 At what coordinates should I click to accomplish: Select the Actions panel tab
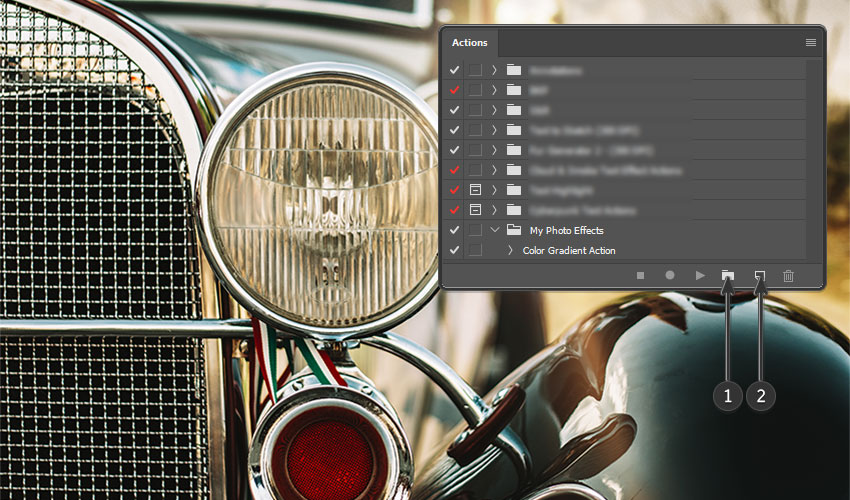469,42
